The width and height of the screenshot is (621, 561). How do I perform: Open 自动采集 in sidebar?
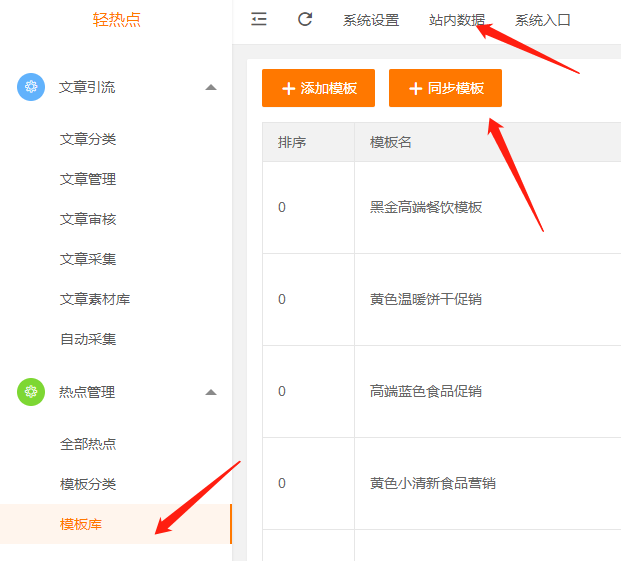click(x=88, y=339)
